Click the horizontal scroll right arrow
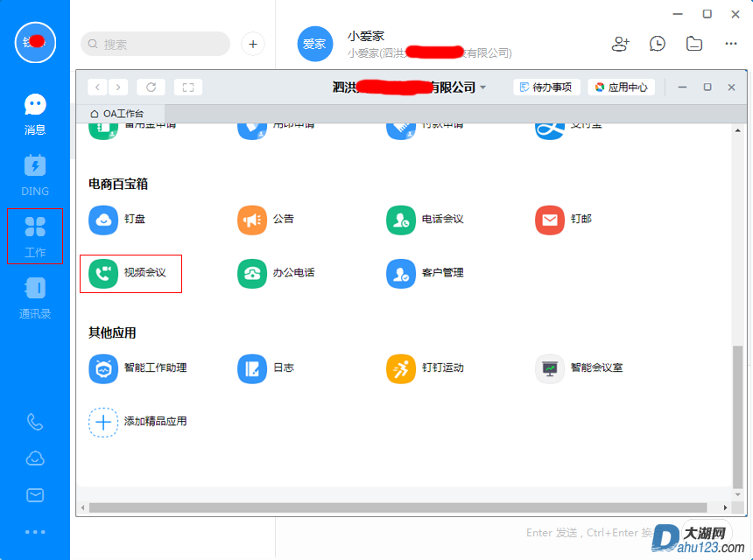 (x=725, y=507)
